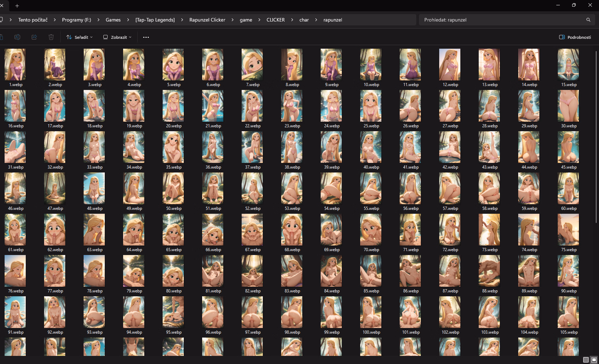Select the file name 15.webp
Screen dimensions: 599x364
[569, 85]
